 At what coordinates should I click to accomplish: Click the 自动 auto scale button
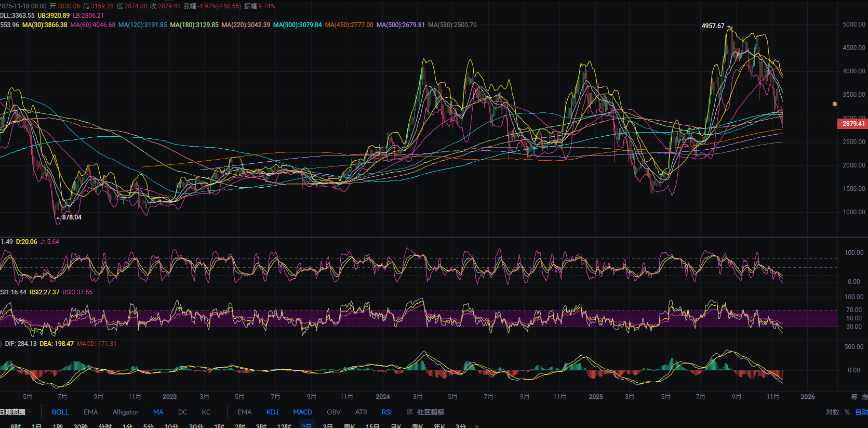click(861, 412)
